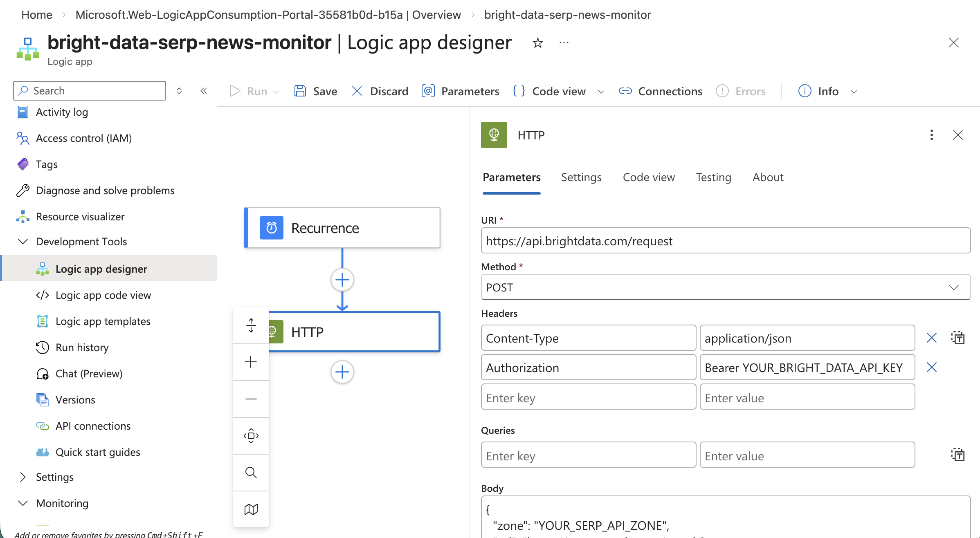Image resolution: width=980 pixels, height=538 pixels.
Task: Click the minimap icon in canvas controls
Action: (x=251, y=509)
